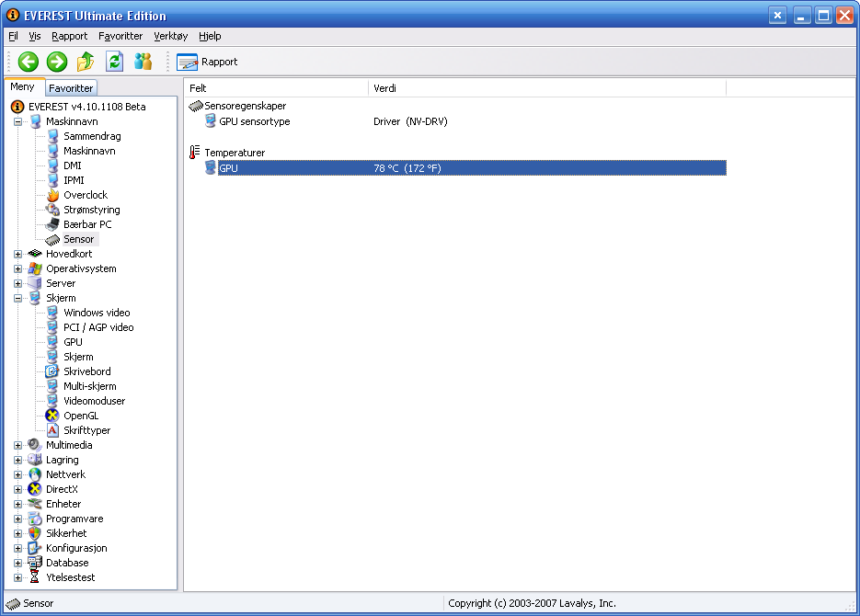
Task: Click the Ytelsestest hourglass icon
Action: click(x=35, y=577)
